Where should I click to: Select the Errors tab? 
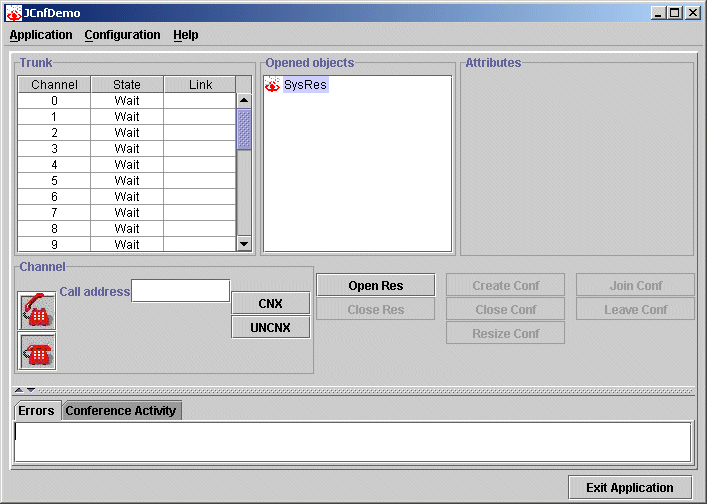(36, 411)
